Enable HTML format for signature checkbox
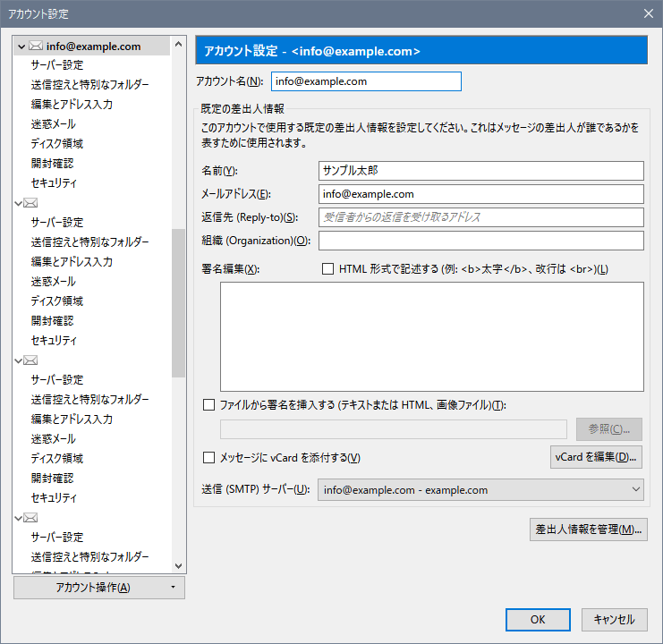The height and width of the screenshot is (644, 663). point(327,268)
